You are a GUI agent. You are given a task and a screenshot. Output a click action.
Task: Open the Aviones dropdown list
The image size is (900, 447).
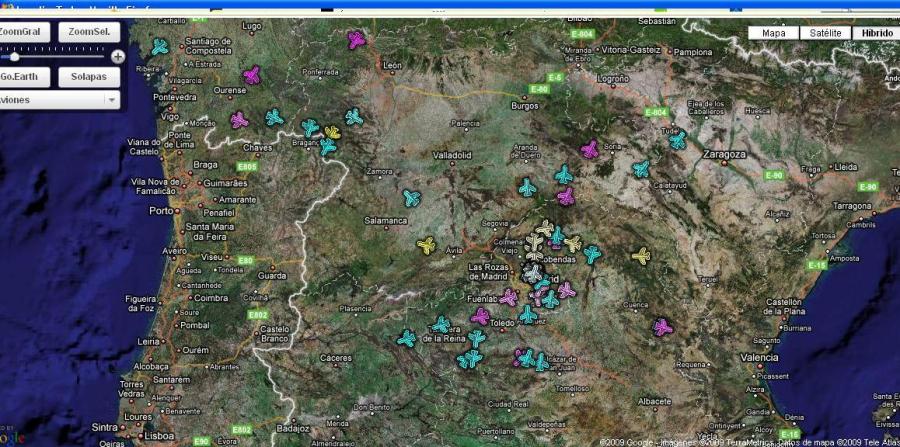click(x=111, y=99)
